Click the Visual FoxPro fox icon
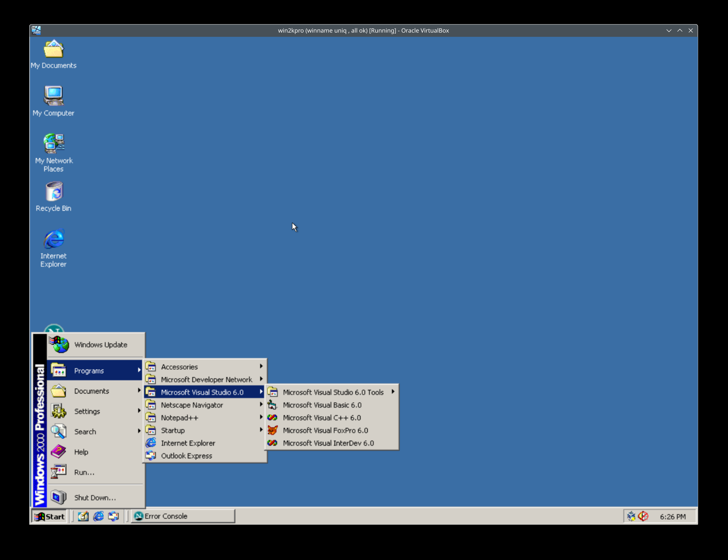 click(272, 430)
